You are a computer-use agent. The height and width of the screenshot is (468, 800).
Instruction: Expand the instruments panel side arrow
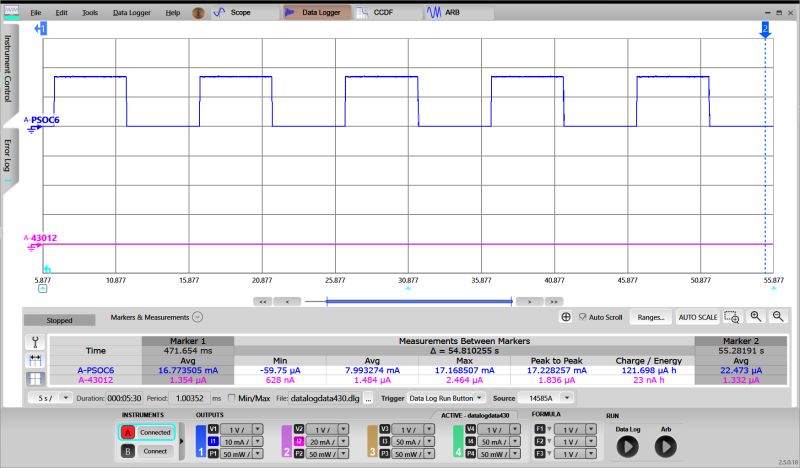click(181, 441)
